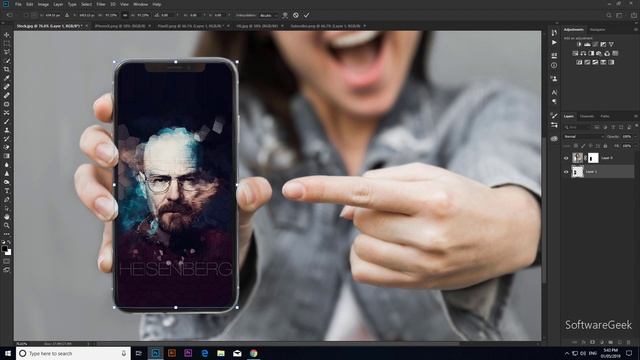Show hidden system tray icons

click(x=567, y=353)
